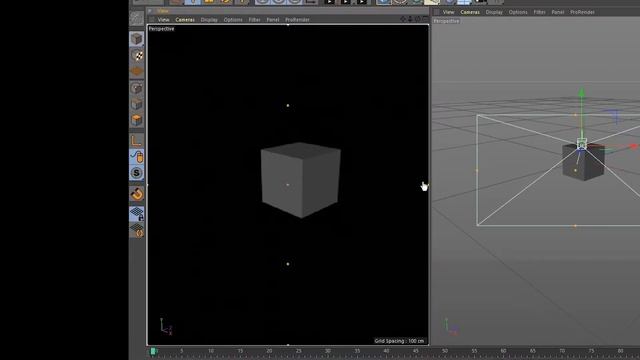Open Panel menu in right viewport
Screen dimensions: 640x360
pos(558,12)
